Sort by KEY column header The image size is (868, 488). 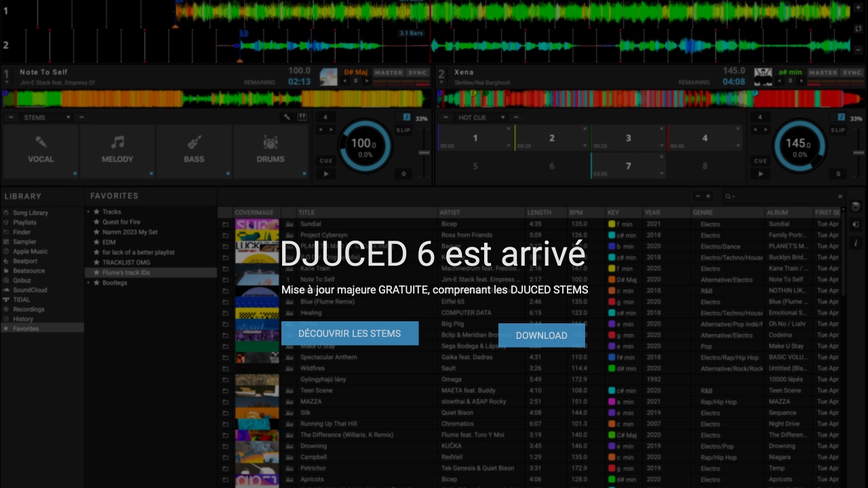pyautogui.click(x=623, y=212)
